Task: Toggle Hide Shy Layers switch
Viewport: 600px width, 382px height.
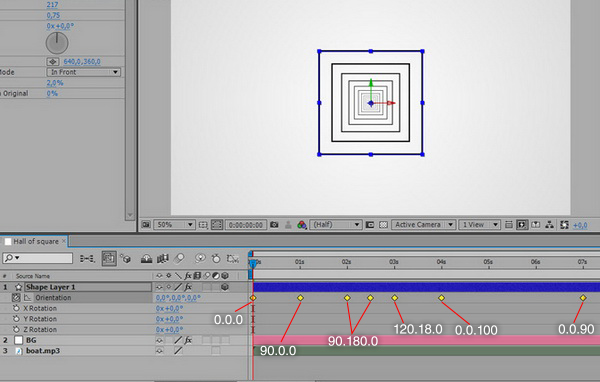Action: [146, 259]
